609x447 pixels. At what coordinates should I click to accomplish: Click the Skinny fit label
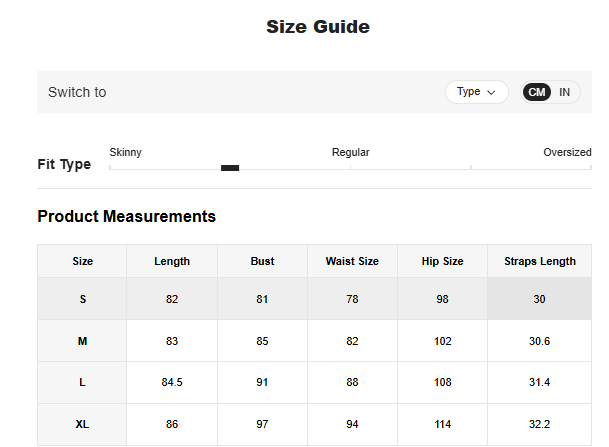click(x=125, y=152)
